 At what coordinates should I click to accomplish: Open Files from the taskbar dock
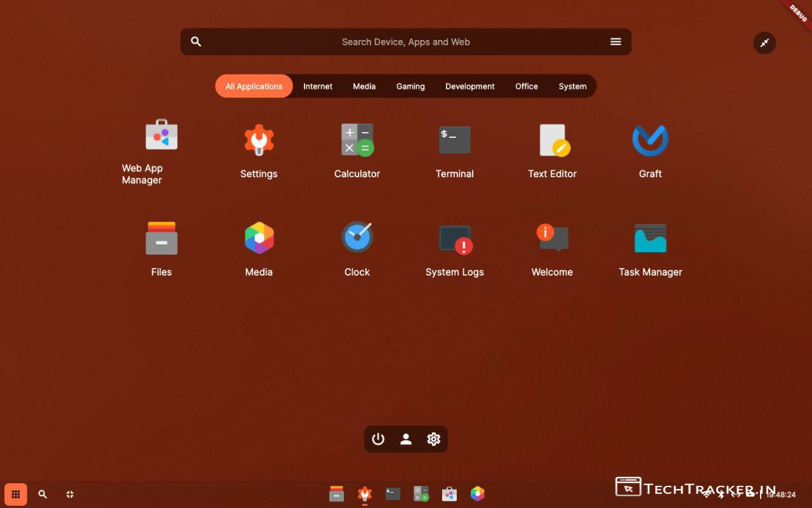pyautogui.click(x=337, y=494)
